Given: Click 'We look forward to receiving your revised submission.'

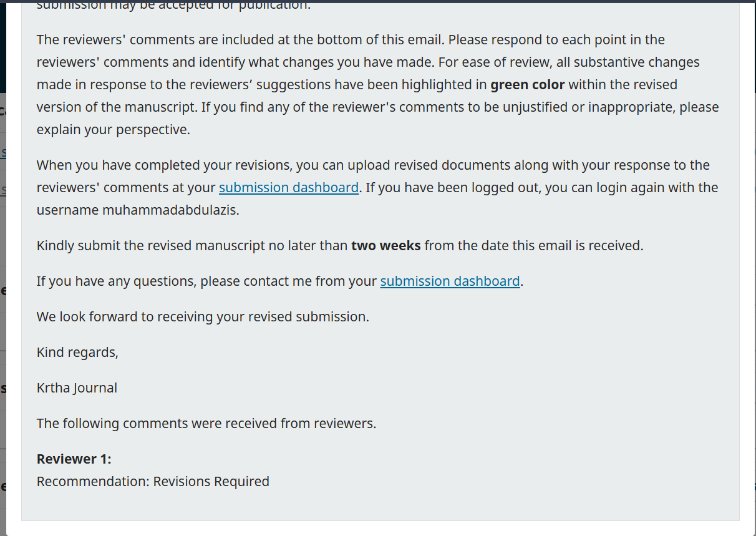Looking at the screenshot, I should pos(203,316).
